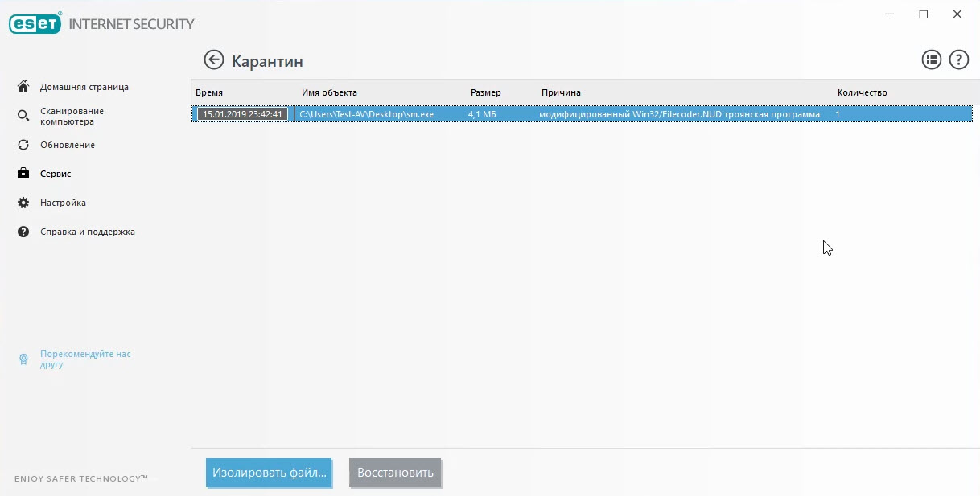Screen dimensions: 980x496
Task: Click the Изолировать файл... button
Action: click(x=270, y=473)
